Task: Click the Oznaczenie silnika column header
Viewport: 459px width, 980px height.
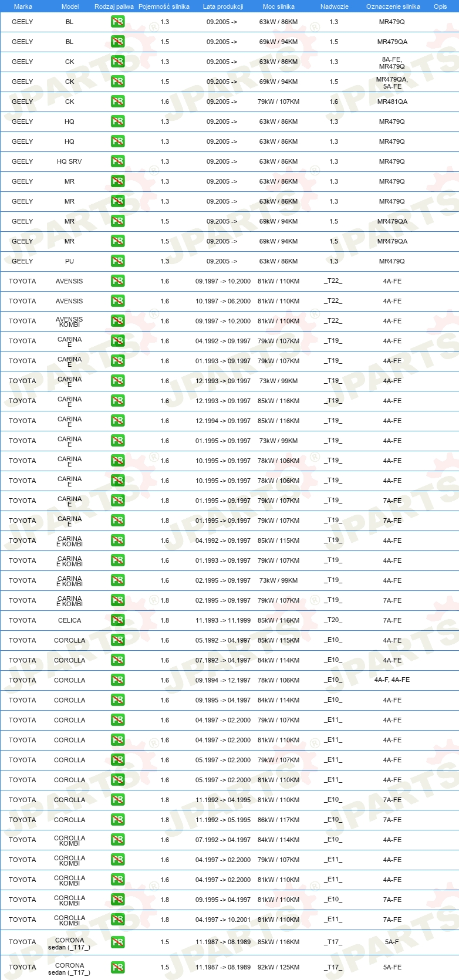Action: (393, 6)
